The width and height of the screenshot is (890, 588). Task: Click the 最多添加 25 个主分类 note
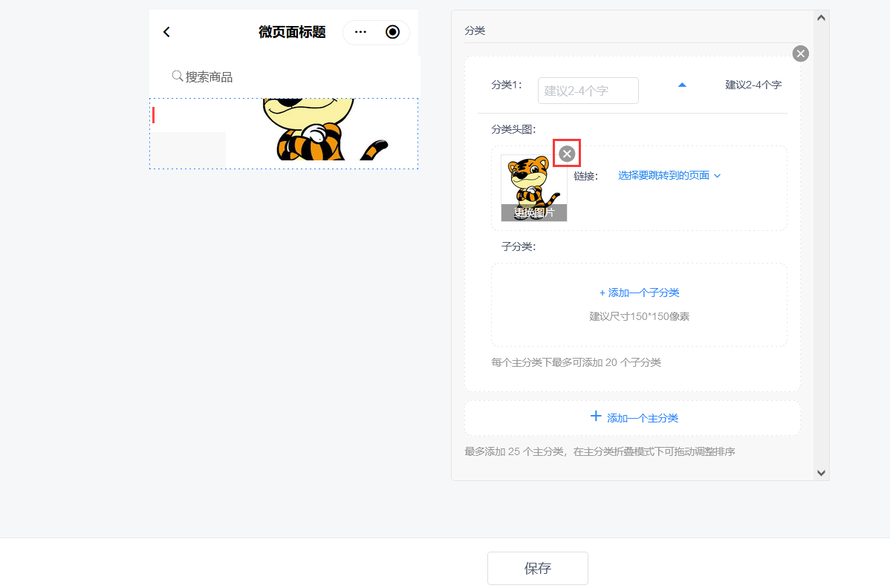[x=600, y=452]
